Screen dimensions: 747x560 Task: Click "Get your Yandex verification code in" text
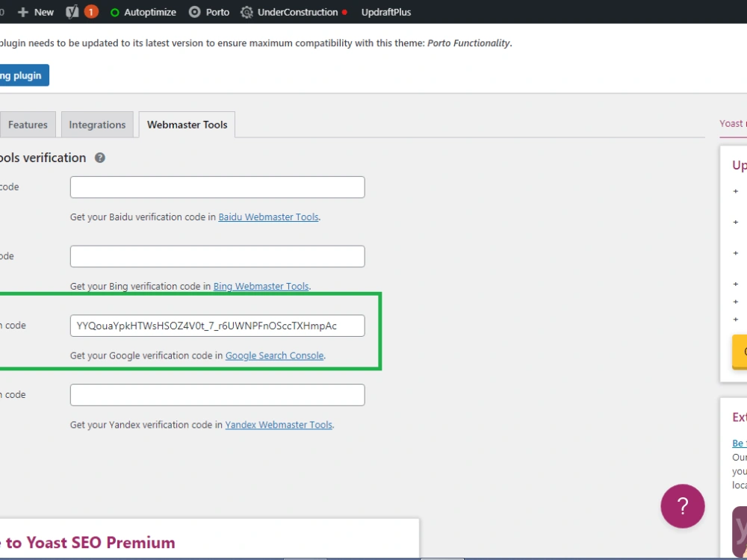(x=146, y=425)
